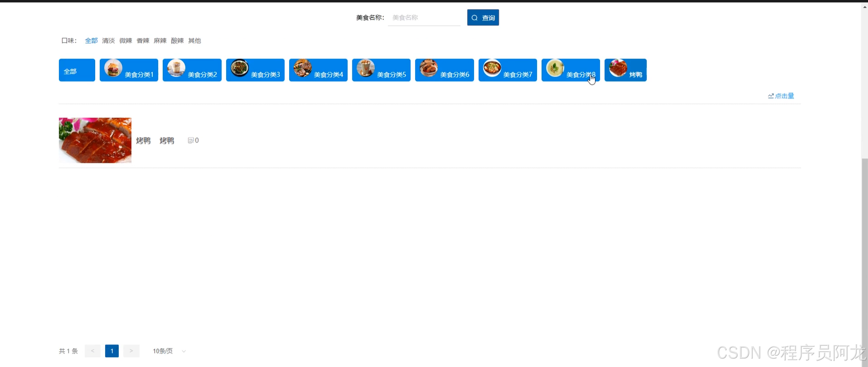
Task: Filter taste by 麻辣
Action: pyautogui.click(x=160, y=41)
